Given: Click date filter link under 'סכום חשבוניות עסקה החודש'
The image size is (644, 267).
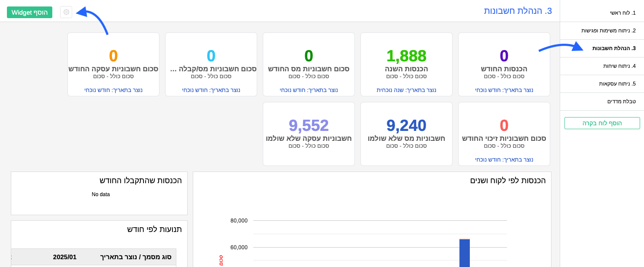Looking at the screenshot, I should [113, 90].
